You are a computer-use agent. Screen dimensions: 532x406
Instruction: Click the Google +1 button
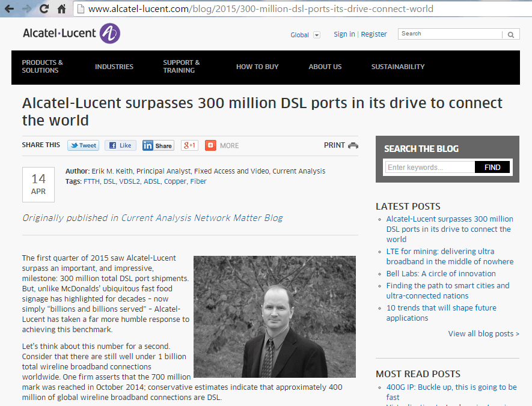pyautogui.click(x=189, y=145)
